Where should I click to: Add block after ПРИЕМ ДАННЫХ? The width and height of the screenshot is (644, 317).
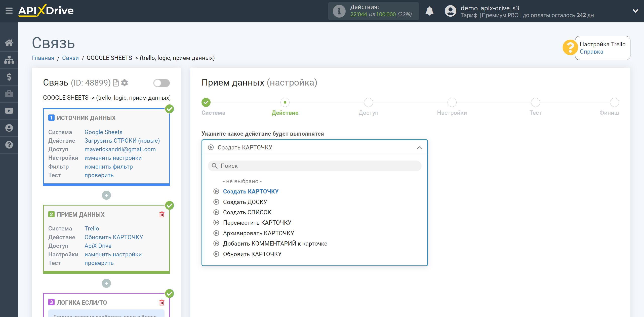pos(106,283)
